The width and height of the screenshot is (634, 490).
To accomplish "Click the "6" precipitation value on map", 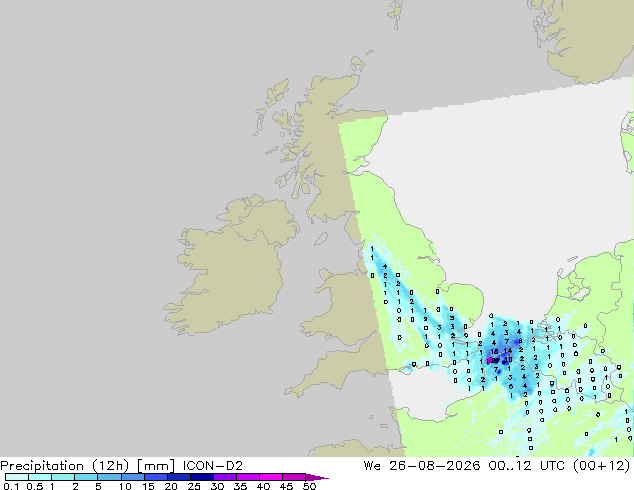I will coord(511,387).
